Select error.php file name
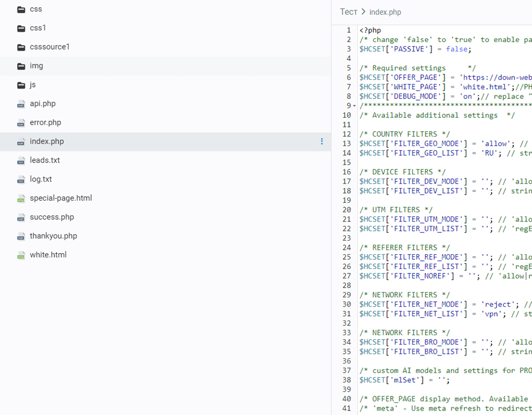Screen dimensions: 532x415 pos(45,122)
